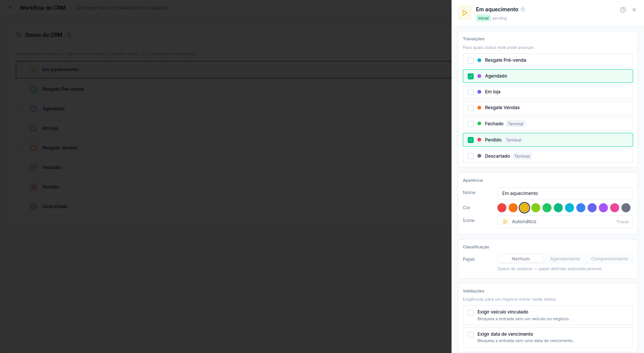Click the large play icon in the panel header
The image size is (644, 353).
click(x=465, y=13)
